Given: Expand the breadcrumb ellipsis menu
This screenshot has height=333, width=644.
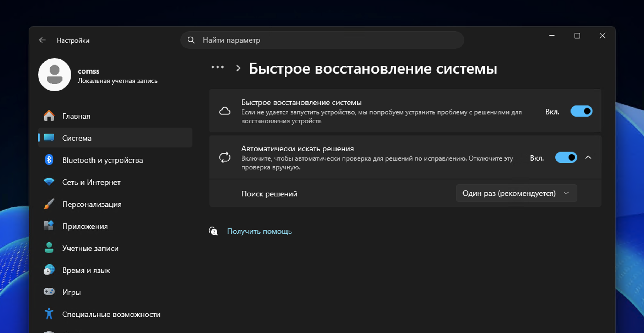Looking at the screenshot, I should click(217, 67).
